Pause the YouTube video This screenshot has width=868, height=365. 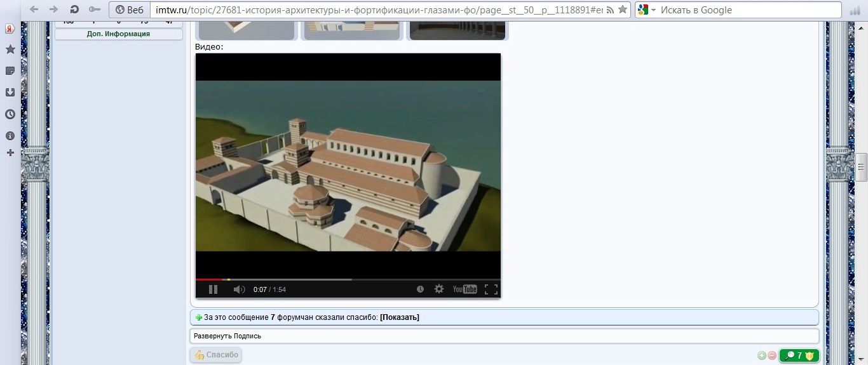213,289
